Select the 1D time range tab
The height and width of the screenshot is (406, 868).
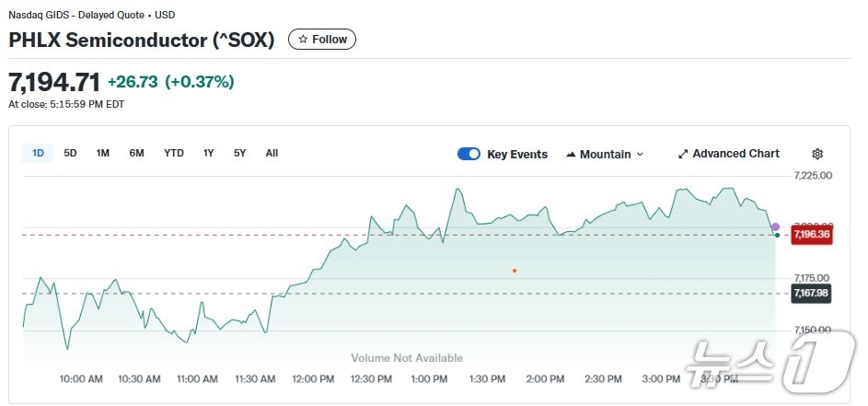point(38,153)
